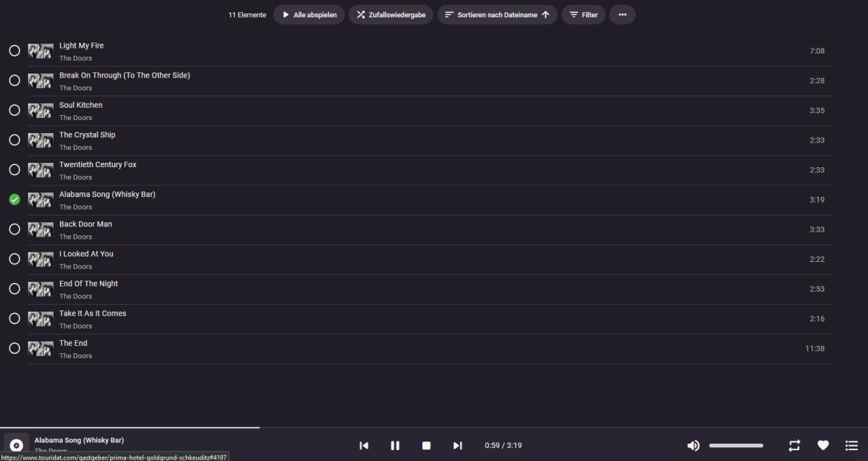Click album art for The Crystal Ship
The image size is (868, 461).
pyautogui.click(x=41, y=140)
